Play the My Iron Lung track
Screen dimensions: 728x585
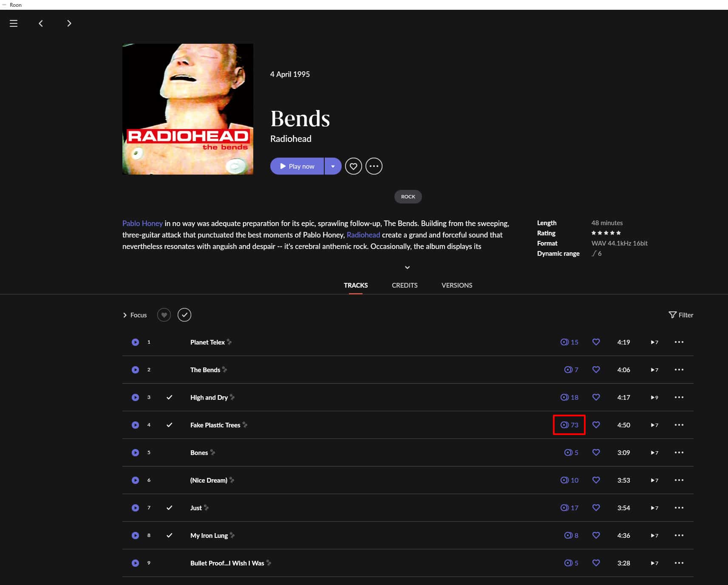[135, 535]
